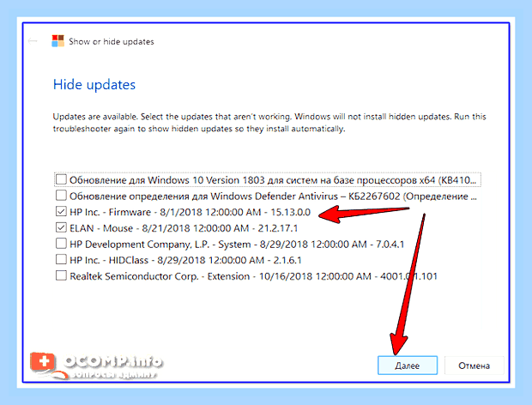Select the 'Обновление определения для Windows Defender Antivirus' text

203,196
